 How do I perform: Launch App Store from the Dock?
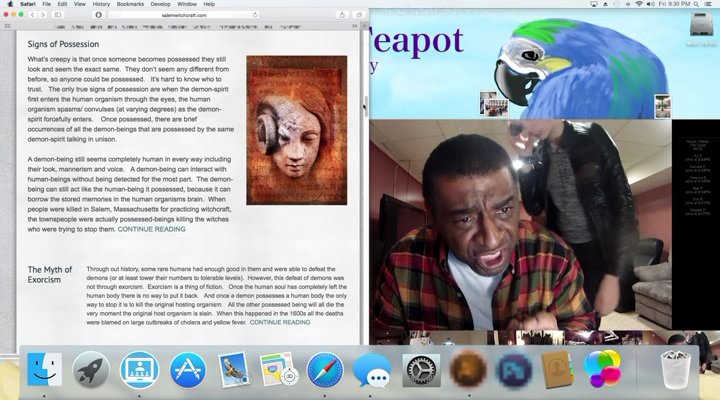pos(187,371)
